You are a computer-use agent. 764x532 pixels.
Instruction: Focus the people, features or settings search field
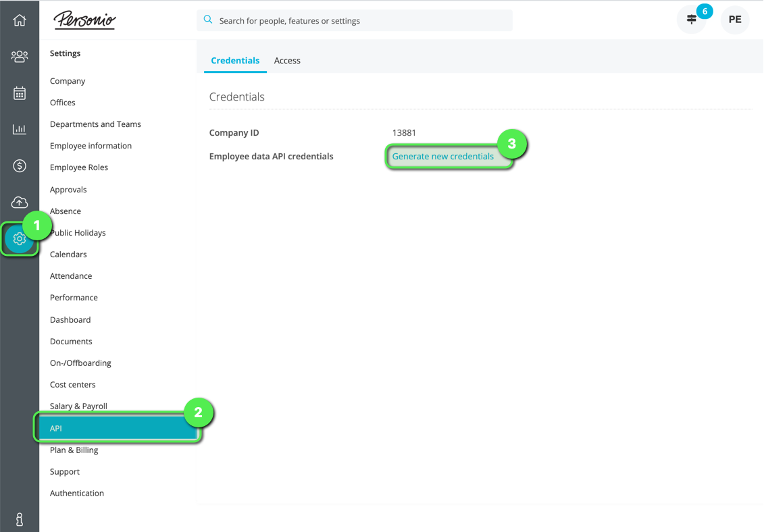[355, 20]
